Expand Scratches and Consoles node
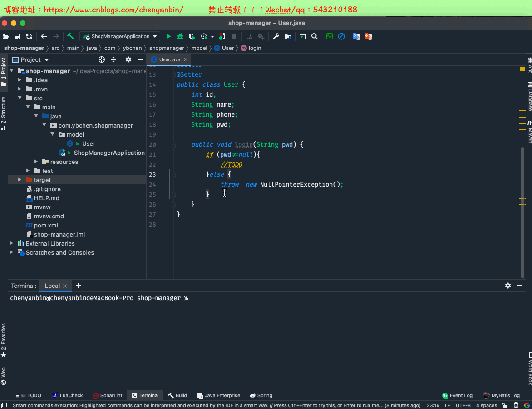The image size is (532, 409). point(11,252)
